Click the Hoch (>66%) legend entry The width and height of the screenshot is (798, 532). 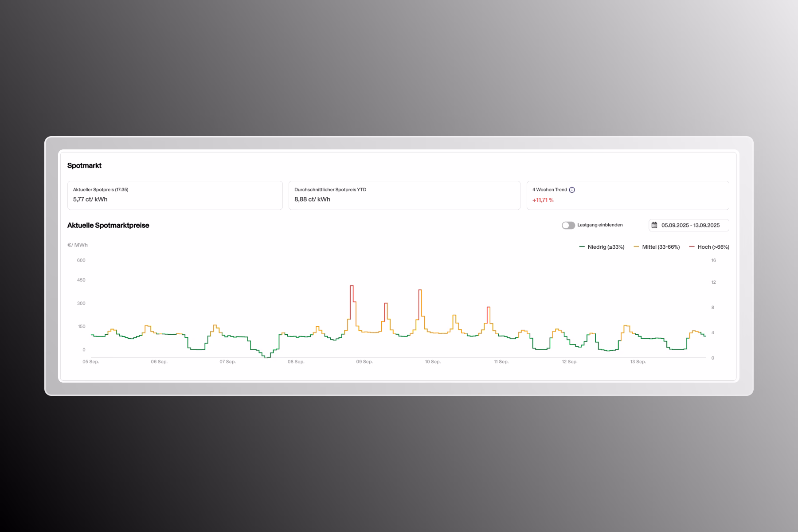coord(709,247)
